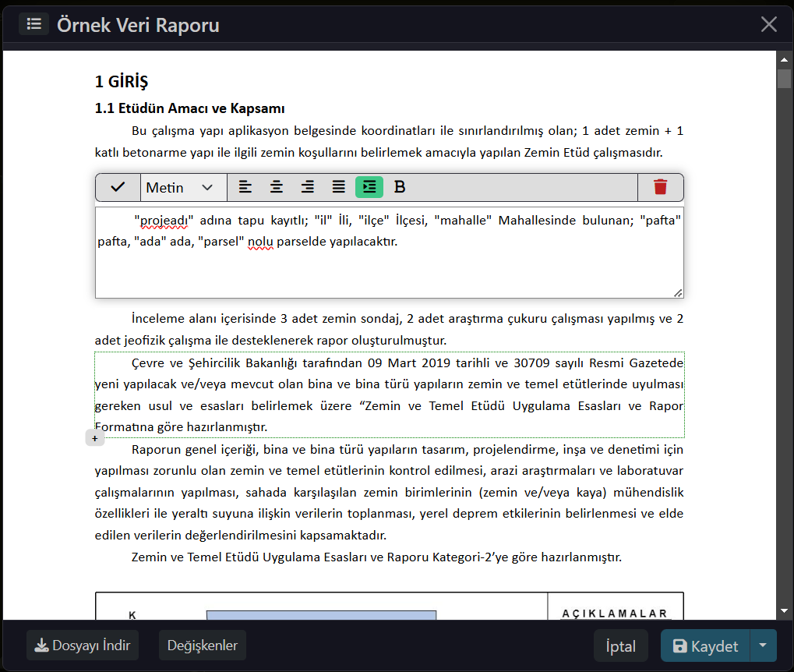The height and width of the screenshot is (672, 794).
Task: Delete the paragraph with the red trash icon
Action: (660, 187)
